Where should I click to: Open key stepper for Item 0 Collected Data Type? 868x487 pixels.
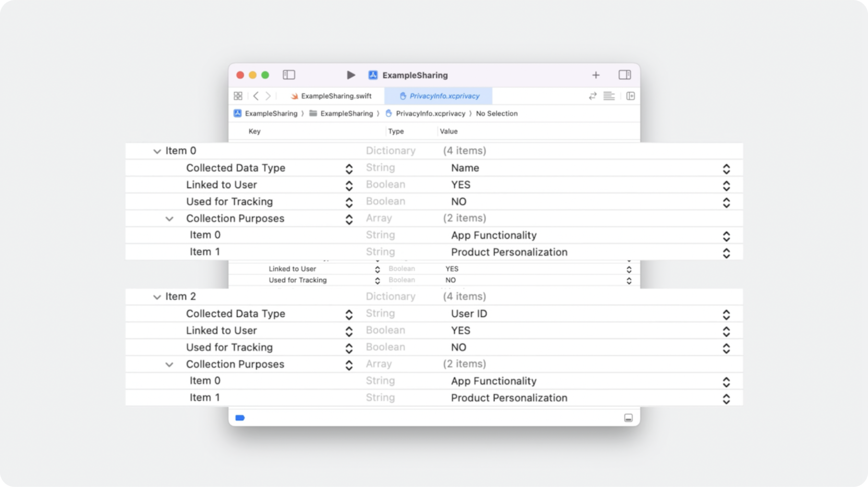pyautogui.click(x=349, y=168)
